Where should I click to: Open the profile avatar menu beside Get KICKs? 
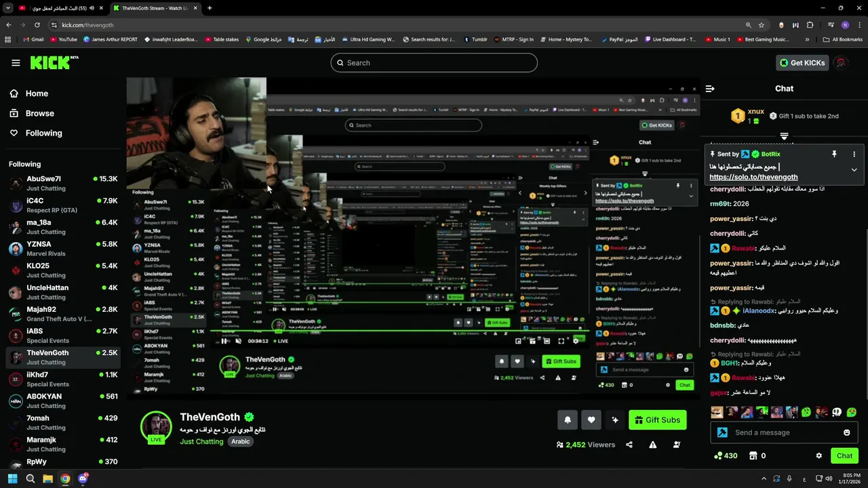click(842, 63)
